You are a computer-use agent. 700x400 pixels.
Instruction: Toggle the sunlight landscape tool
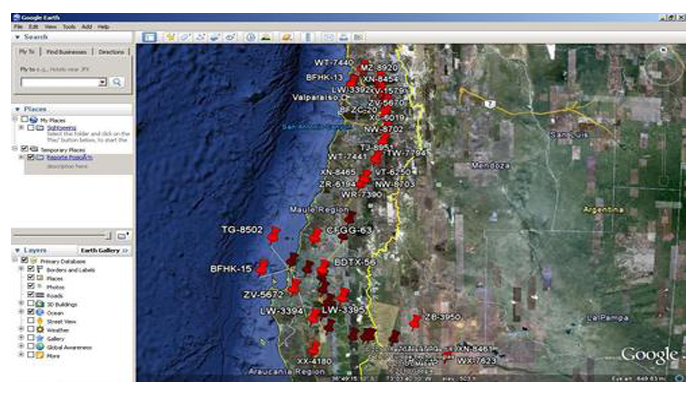click(x=266, y=38)
